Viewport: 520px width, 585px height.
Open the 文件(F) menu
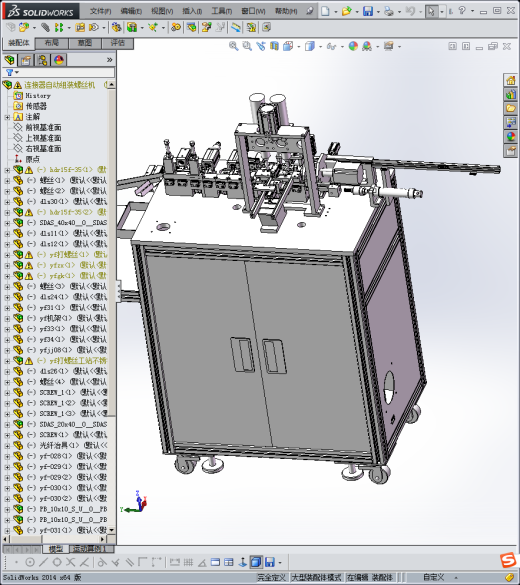pos(100,12)
